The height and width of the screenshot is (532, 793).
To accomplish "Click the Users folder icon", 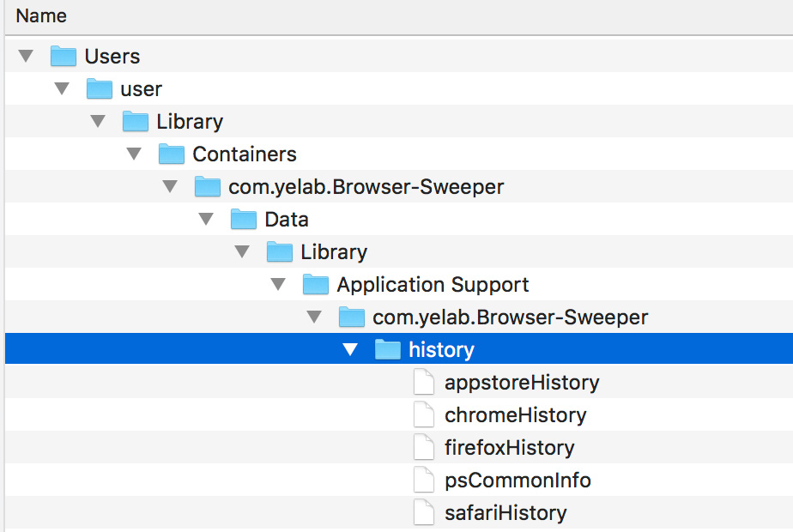I will point(64,57).
